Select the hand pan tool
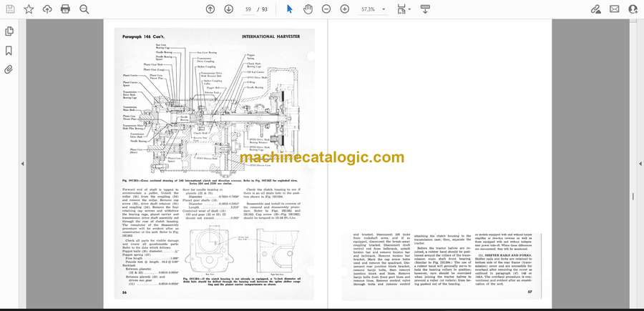Image resolution: width=644 pixels, height=311 pixels. coord(308,9)
